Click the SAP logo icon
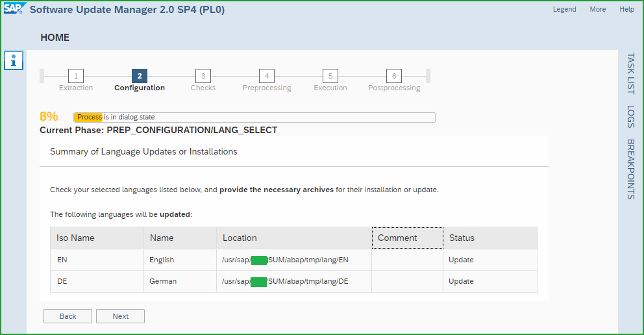The width and height of the screenshot is (644, 335). [x=14, y=8]
